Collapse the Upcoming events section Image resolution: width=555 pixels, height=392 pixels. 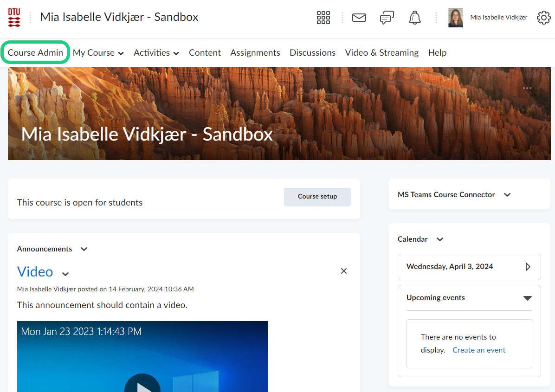coord(527,298)
